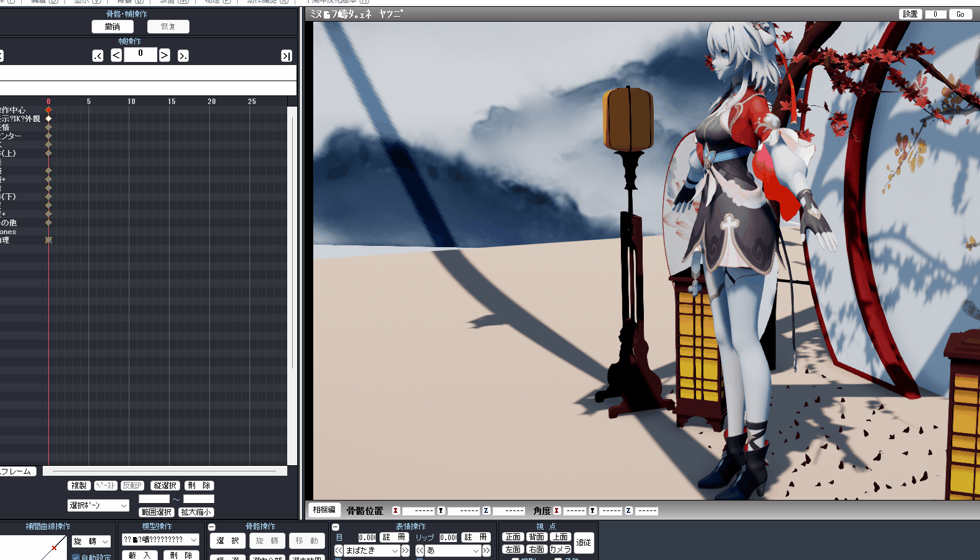980x560 pixels.
Task: Open the 設置 button above the viewport
Action: point(910,14)
